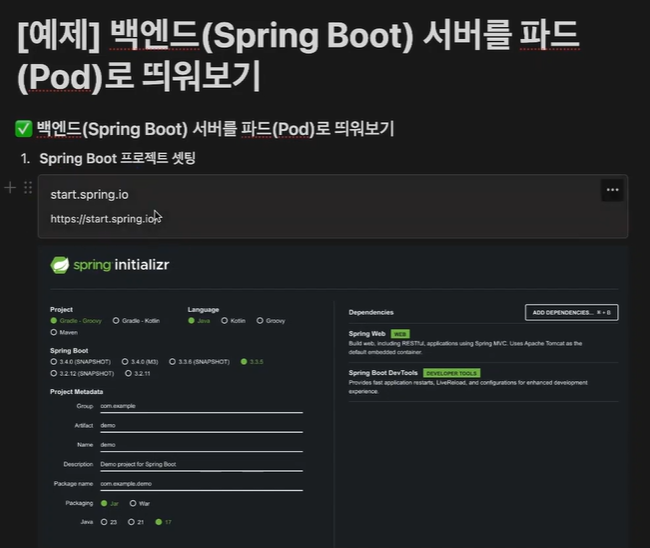Select Groovy language option
The width and height of the screenshot is (650, 548).
271,321
